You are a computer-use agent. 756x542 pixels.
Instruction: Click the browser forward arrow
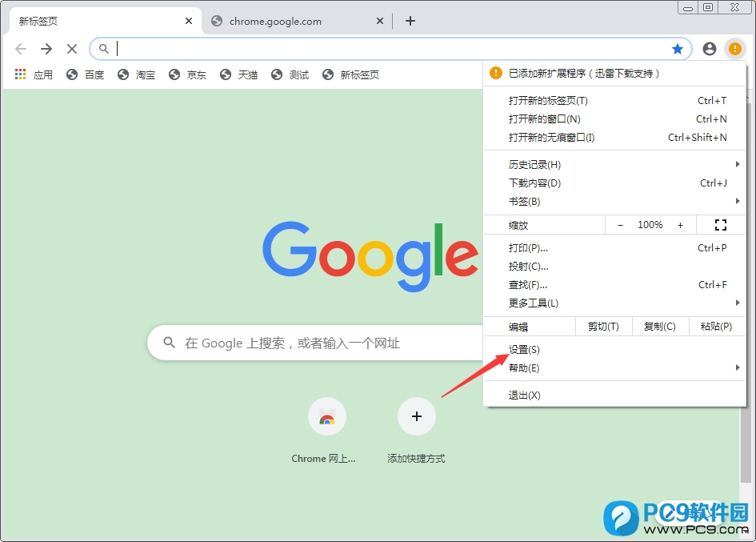click(x=46, y=48)
